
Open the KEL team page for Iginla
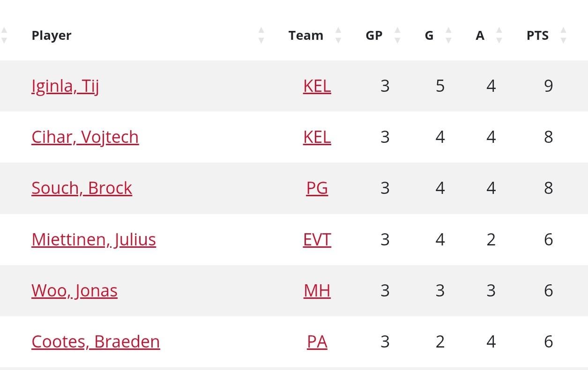[x=317, y=86]
